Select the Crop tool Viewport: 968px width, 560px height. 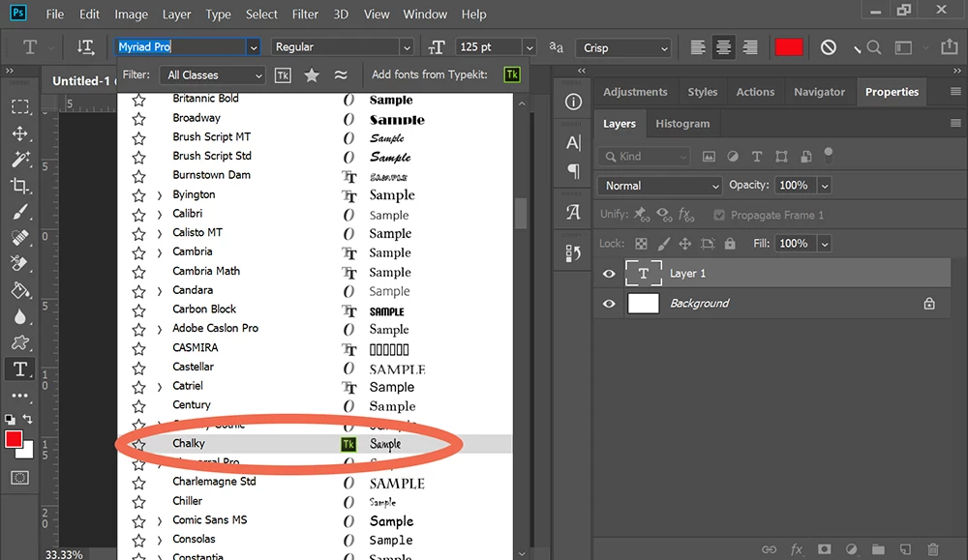pyautogui.click(x=19, y=186)
